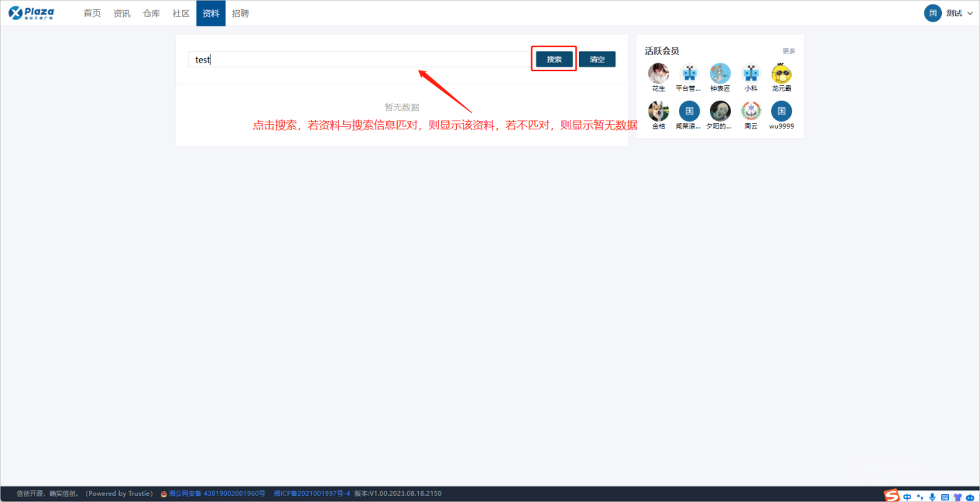The width and height of the screenshot is (980, 502).
Task: Open 钟表匠's cartoon cat avatar
Action: click(x=720, y=74)
